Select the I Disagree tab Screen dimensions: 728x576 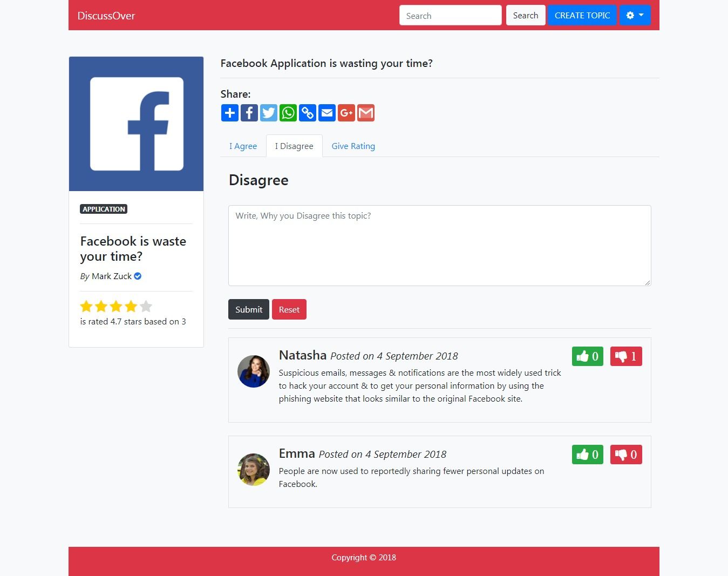(294, 146)
